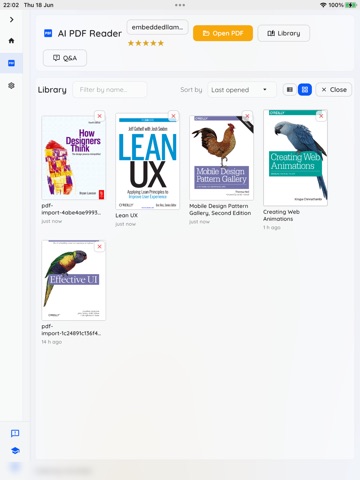
Task: Click the pdf-import-4abe4ae9993 file name
Action: (71, 209)
